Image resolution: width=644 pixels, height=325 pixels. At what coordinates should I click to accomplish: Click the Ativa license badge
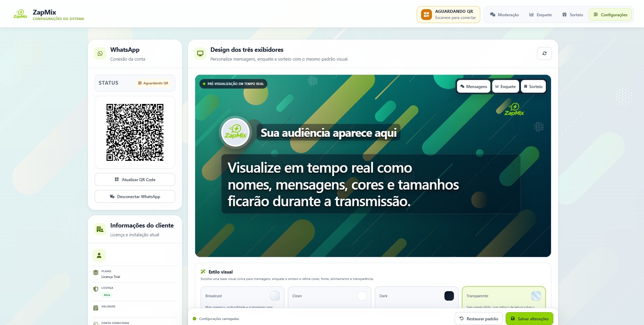[107, 295]
